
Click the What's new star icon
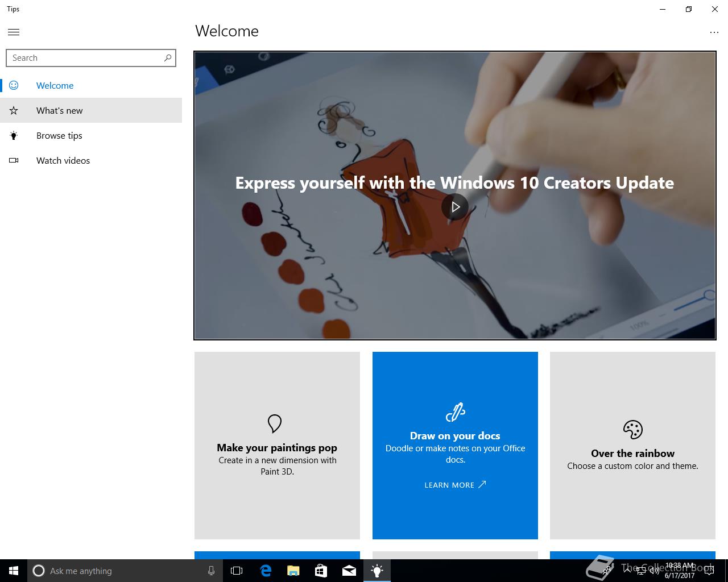pos(14,110)
